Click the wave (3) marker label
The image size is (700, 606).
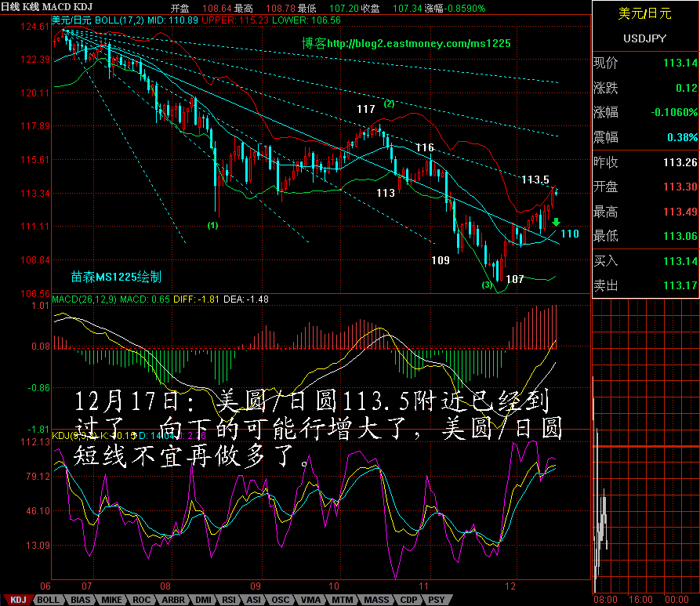[x=487, y=285]
